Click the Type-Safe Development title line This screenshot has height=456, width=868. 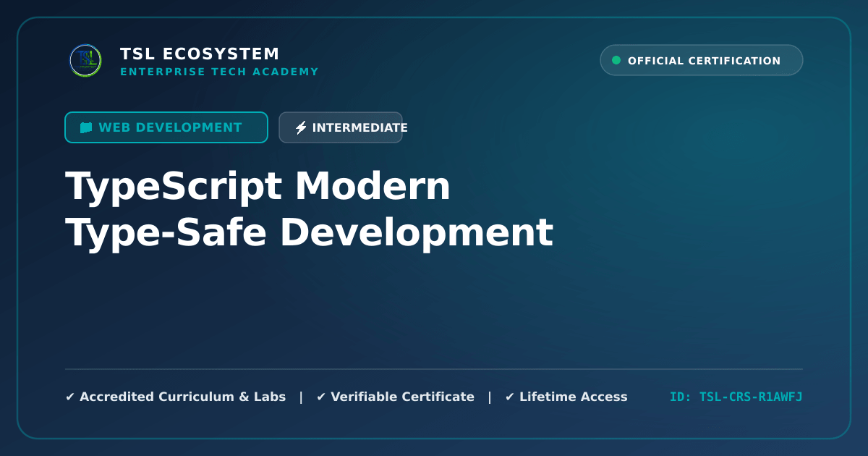click(x=310, y=233)
